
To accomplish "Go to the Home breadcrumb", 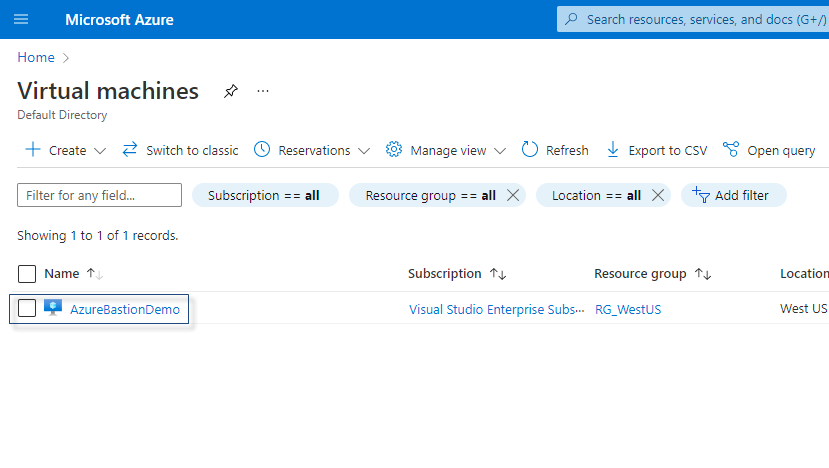I will tap(36, 57).
